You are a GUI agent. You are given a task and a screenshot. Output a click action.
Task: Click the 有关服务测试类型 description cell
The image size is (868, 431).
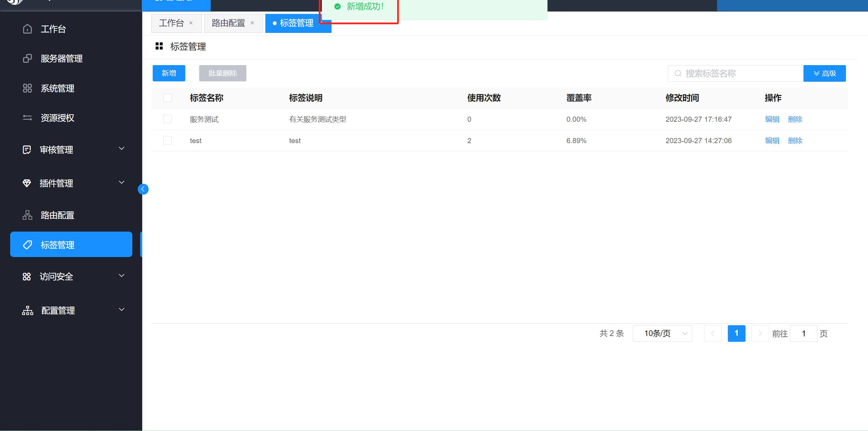pos(318,119)
